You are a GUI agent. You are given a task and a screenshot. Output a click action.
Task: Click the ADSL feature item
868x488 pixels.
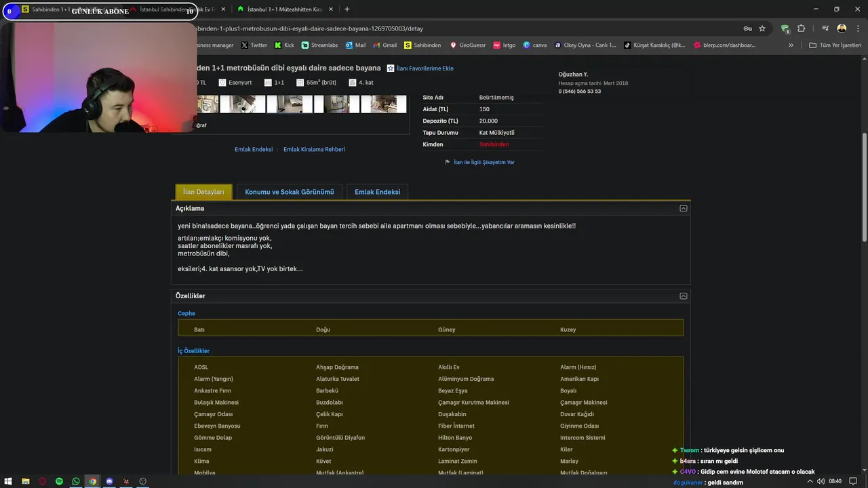[x=201, y=367]
